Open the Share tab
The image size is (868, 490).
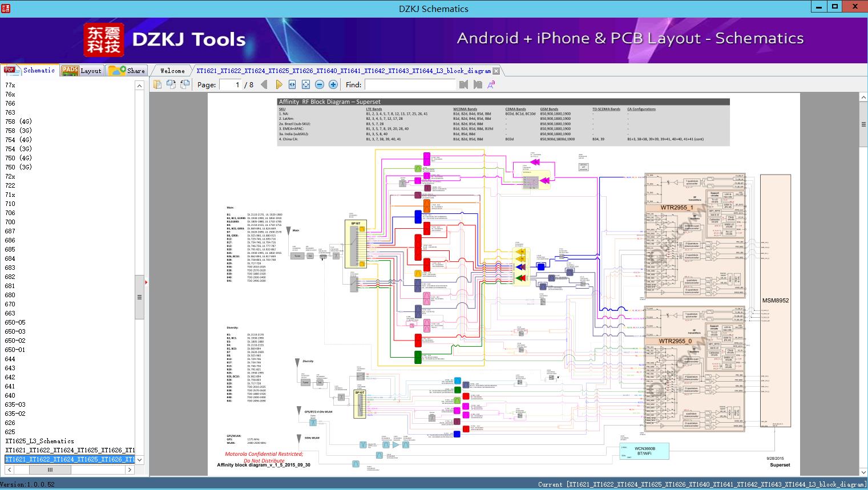[x=127, y=70]
